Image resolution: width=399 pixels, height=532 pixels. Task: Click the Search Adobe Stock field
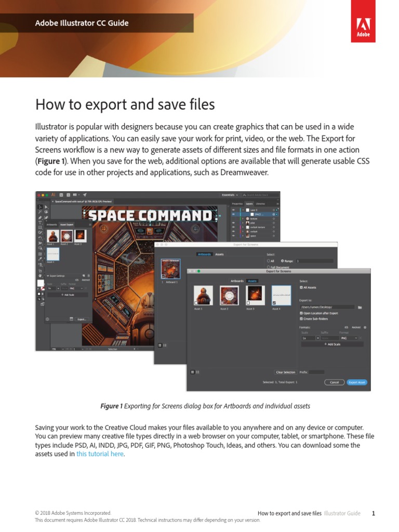(x=261, y=195)
